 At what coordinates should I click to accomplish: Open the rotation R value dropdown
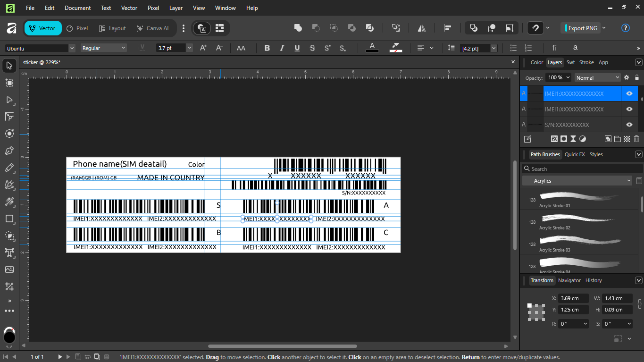tap(585, 324)
